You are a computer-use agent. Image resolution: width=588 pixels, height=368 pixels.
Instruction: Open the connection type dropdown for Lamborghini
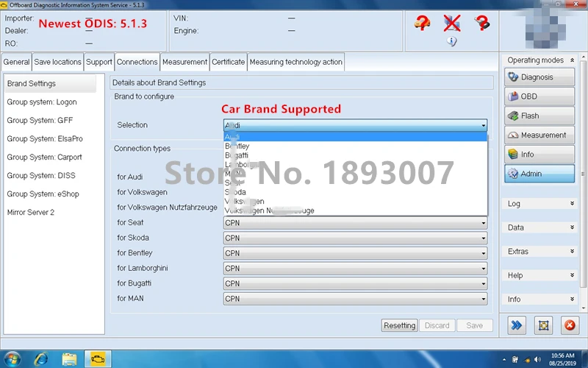pos(355,269)
